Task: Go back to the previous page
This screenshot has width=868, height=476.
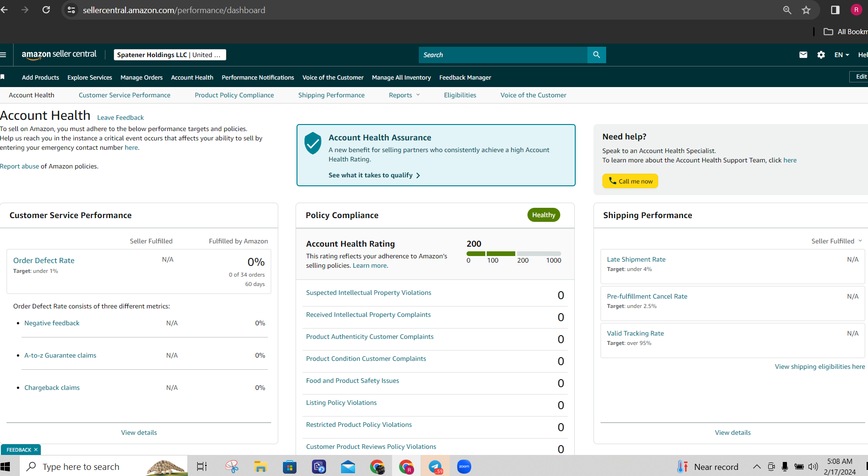Action: click(4, 10)
